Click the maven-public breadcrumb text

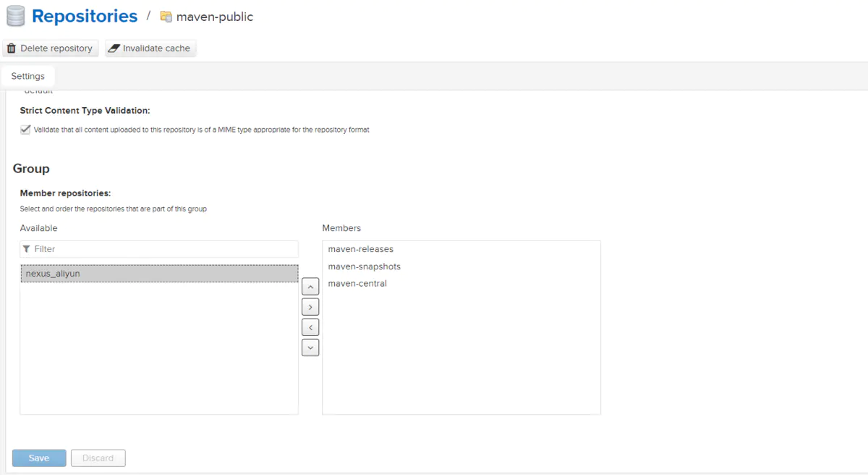click(x=215, y=17)
